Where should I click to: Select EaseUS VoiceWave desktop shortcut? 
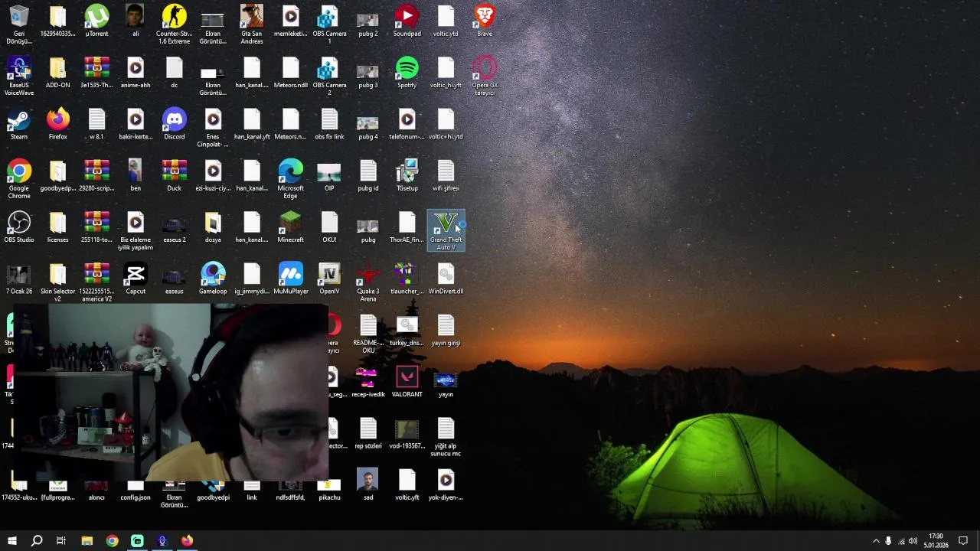pos(18,75)
